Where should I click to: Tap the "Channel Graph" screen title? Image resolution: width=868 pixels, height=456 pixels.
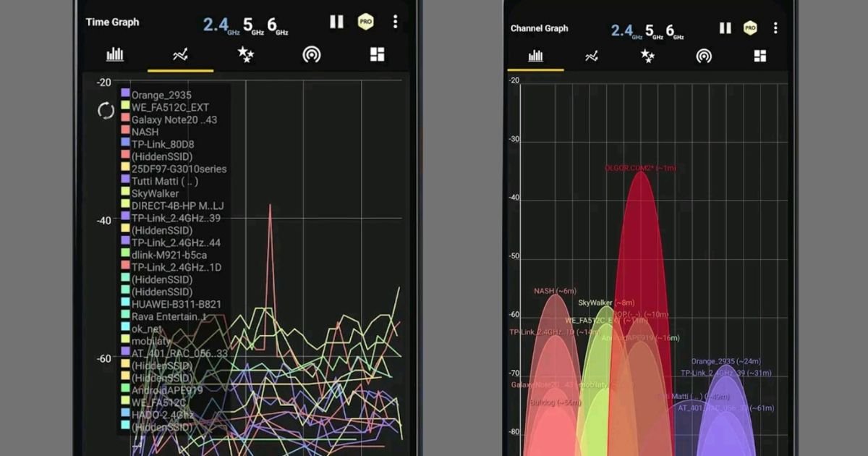(540, 28)
